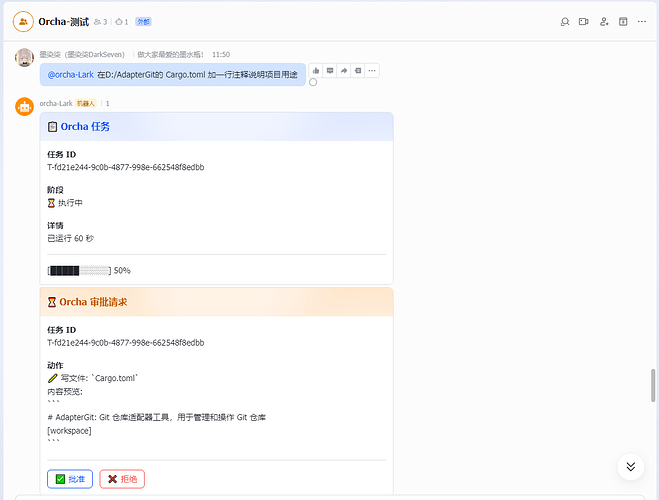659x500 pixels.
Task: React with thumbs up to the message
Action: [316, 71]
